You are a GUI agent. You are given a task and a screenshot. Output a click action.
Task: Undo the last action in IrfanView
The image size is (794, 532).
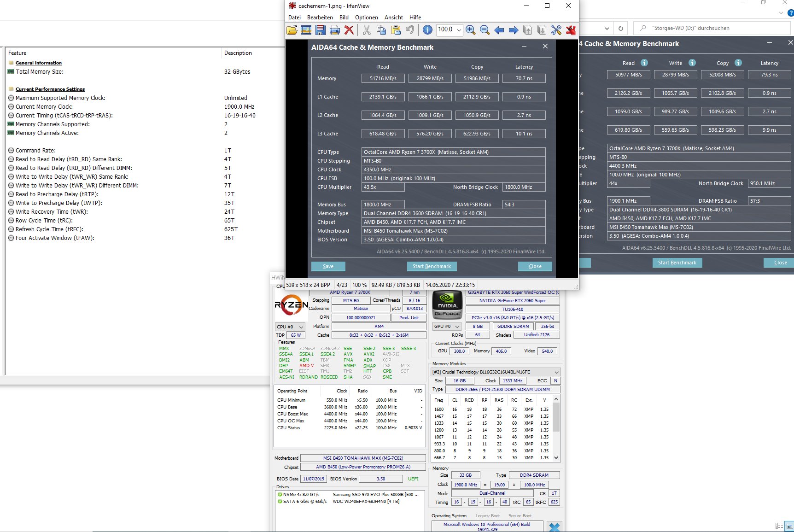[409, 30]
